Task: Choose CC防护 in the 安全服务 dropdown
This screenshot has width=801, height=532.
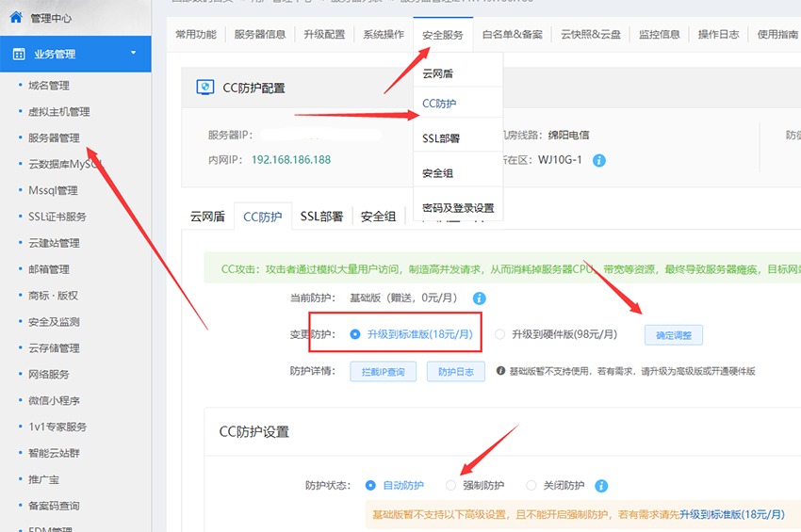Action: [x=439, y=104]
